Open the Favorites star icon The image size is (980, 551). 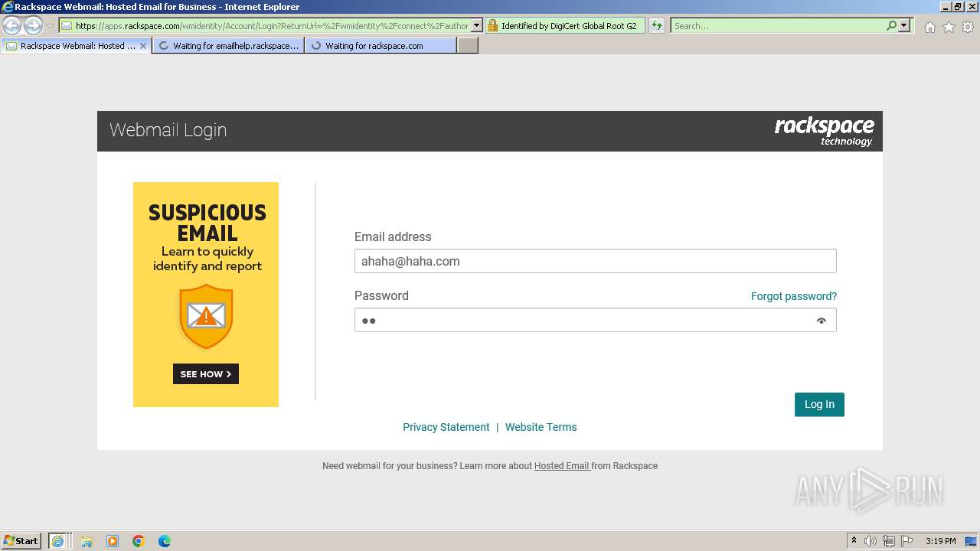click(949, 27)
